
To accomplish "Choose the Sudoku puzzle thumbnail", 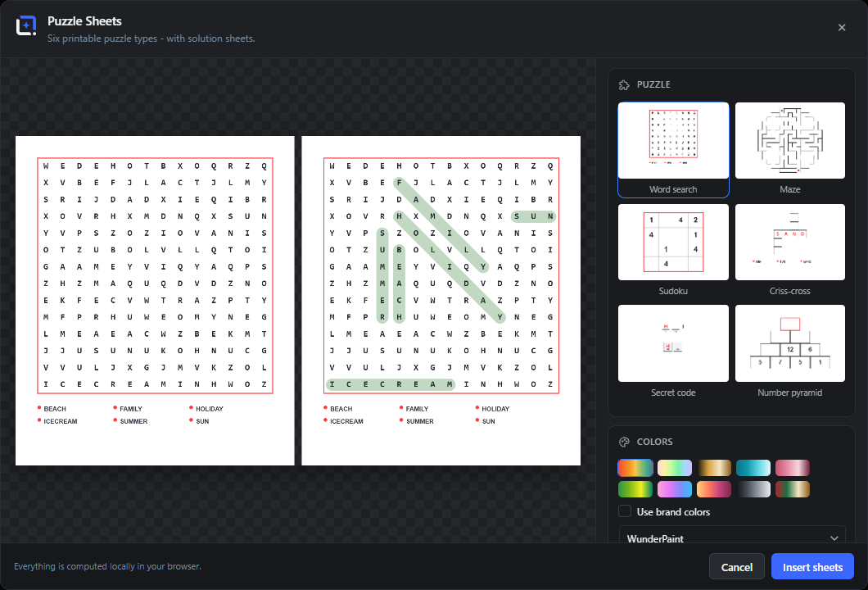I will [673, 242].
